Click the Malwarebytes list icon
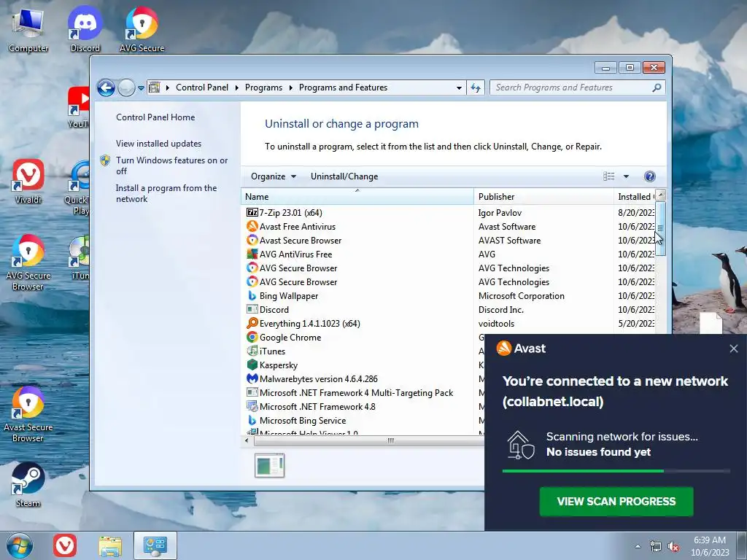The width and height of the screenshot is (747, 560). click(252, 378)
